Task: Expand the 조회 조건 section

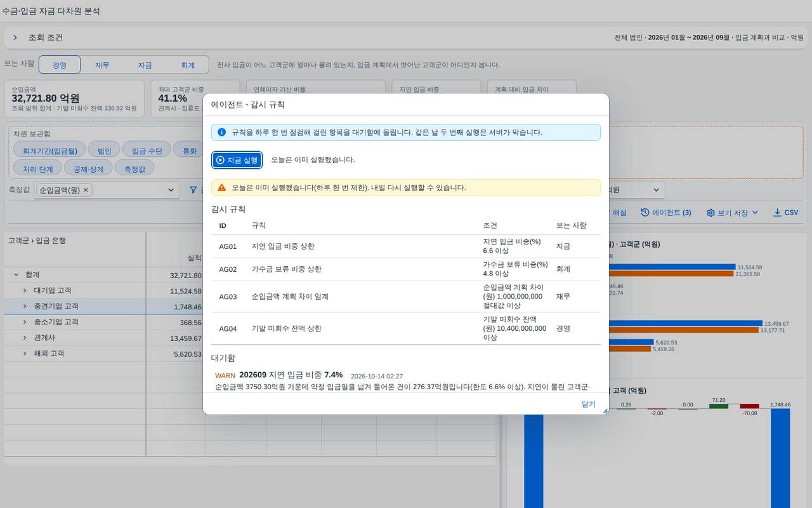Action: coord(15,37)
